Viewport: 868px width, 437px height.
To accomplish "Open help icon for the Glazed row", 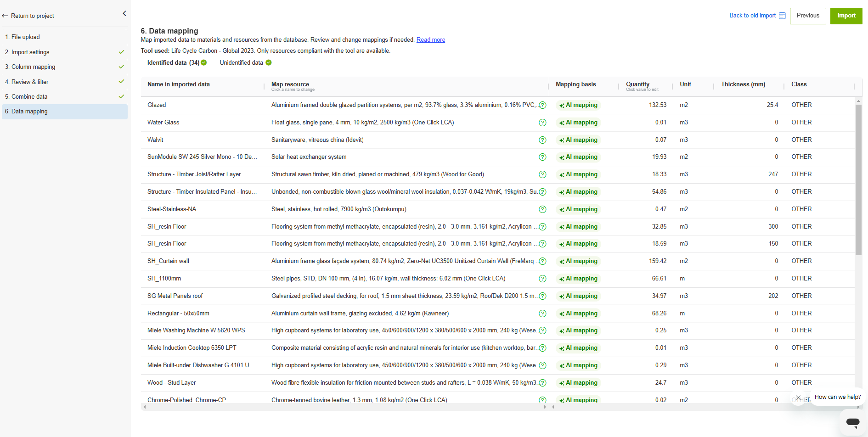I will [x=542, y=105].
